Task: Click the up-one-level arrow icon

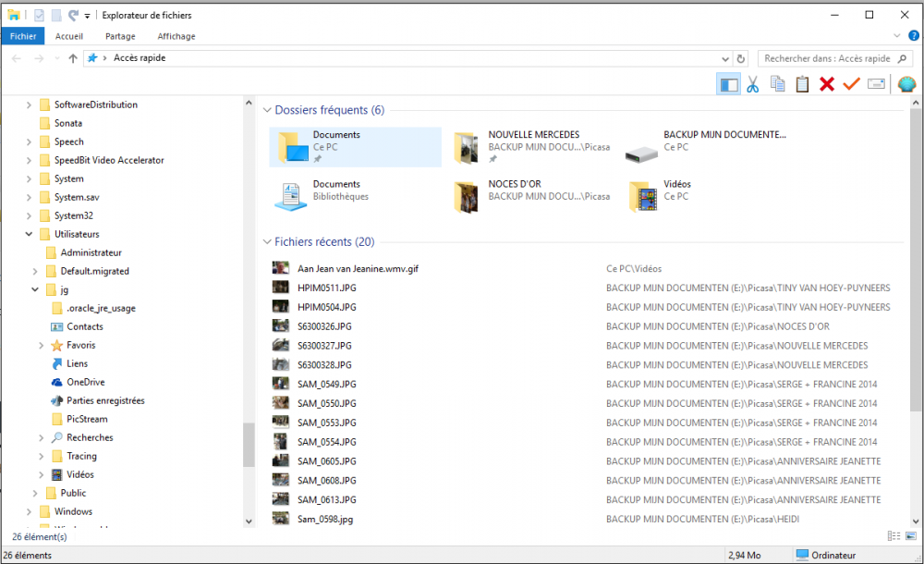Action: tap(71, 57)
